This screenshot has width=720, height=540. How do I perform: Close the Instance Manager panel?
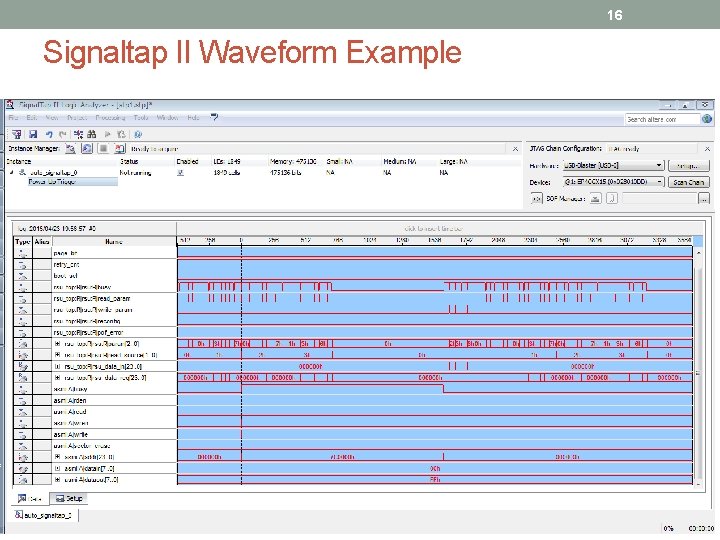click(x=515, y=149)
